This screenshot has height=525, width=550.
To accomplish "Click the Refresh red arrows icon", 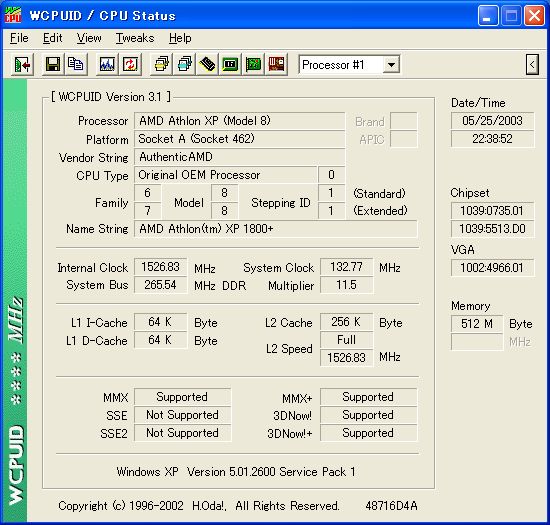I will 130,65.
